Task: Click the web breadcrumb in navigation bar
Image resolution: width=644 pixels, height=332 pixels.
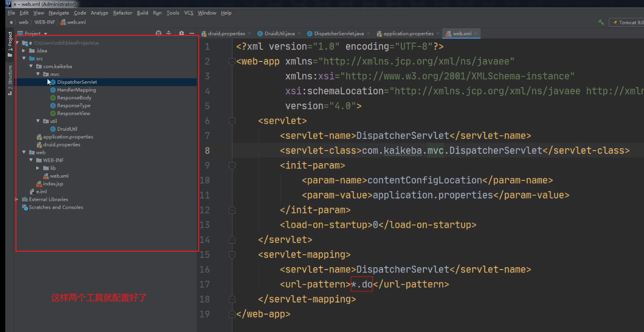Action: pos(24,22)
